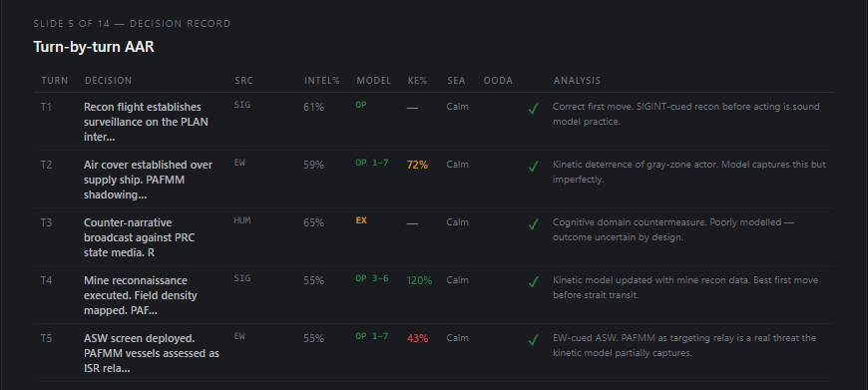Click the KE% column header

click(417, 81)
